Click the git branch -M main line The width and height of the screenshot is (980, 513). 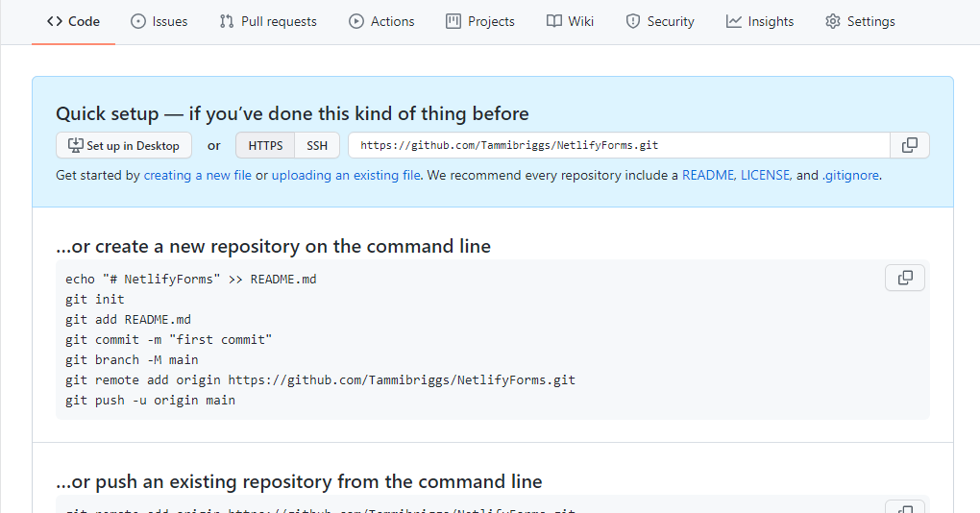click(132, 360)
